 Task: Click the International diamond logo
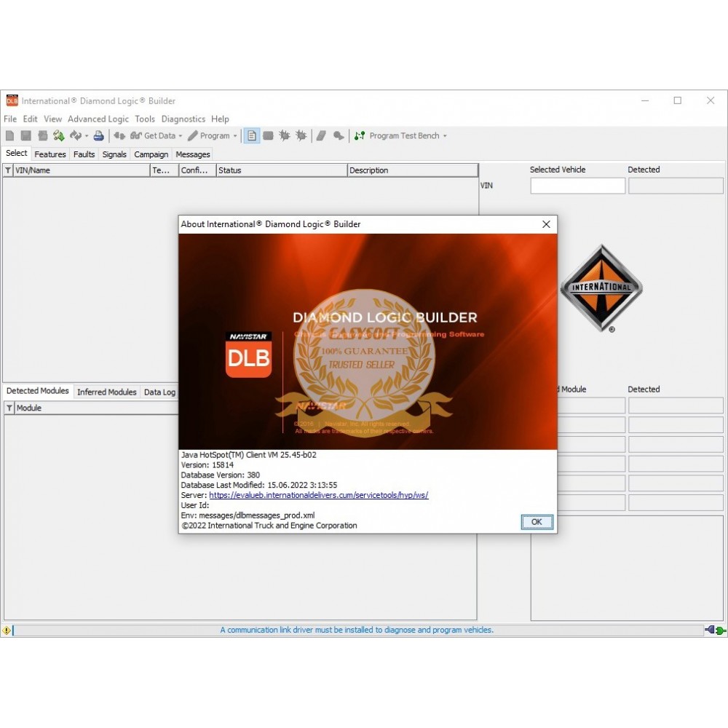pos(602,288)
